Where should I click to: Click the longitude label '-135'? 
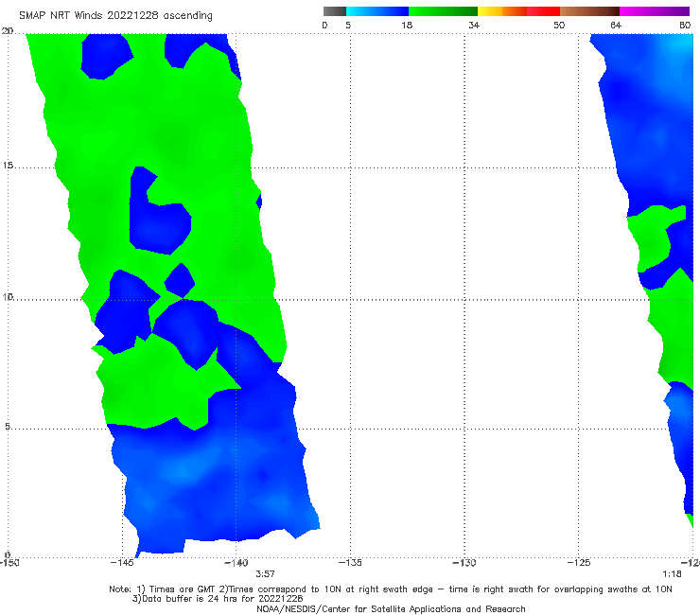tap(350, 563)
